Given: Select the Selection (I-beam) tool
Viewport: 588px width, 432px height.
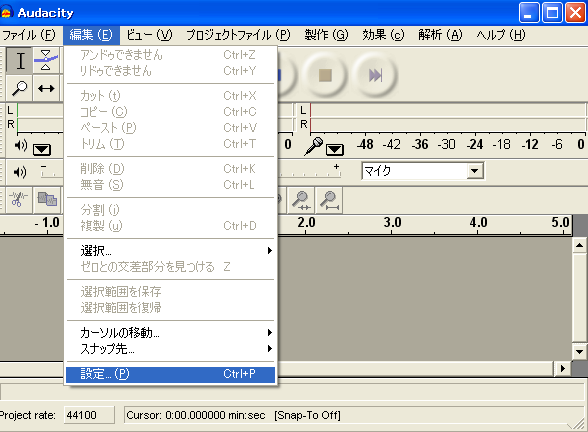Looking at the screenshot, I should point(20,60).
